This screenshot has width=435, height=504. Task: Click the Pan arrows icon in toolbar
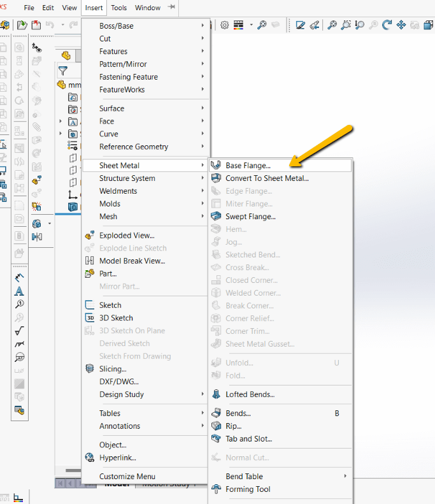[401, 25]
